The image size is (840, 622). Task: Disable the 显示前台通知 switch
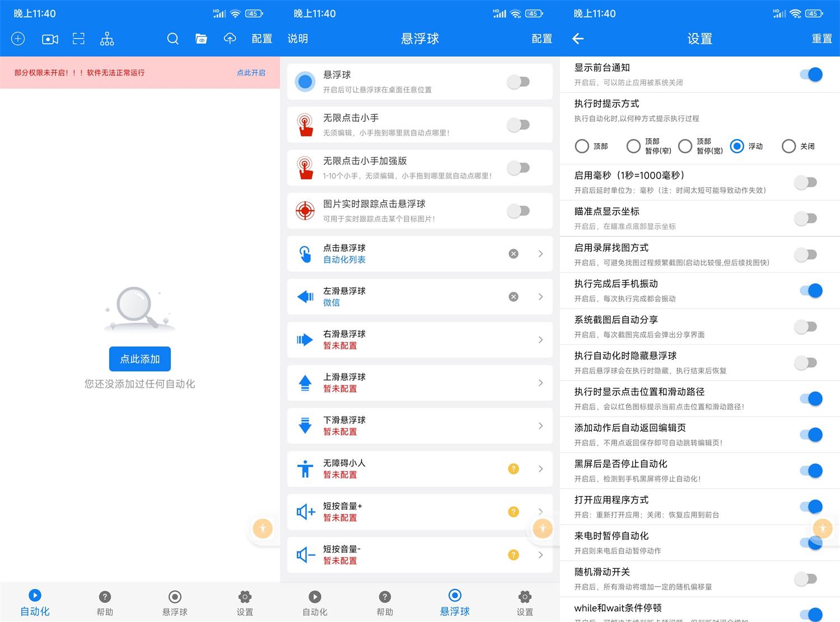[x=812, y=73]
